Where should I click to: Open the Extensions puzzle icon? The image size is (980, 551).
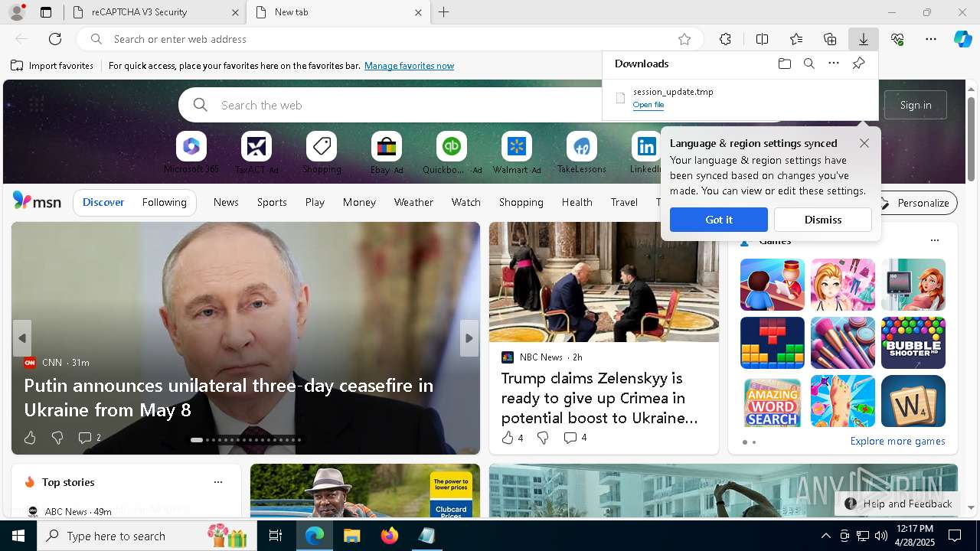725,39
